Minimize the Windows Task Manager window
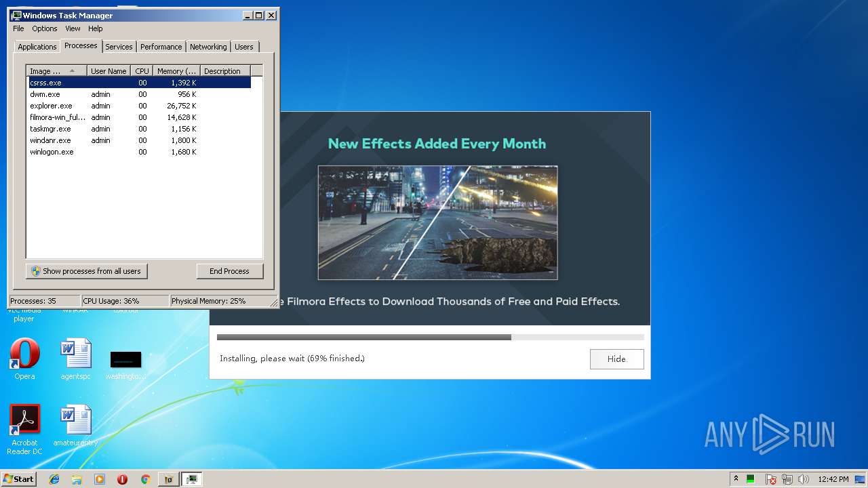 (x=248, y=15)
